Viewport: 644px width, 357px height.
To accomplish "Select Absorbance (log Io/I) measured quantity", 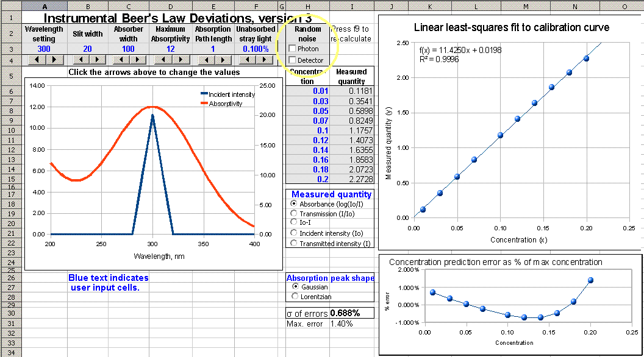I will click(x=293, y=203).
